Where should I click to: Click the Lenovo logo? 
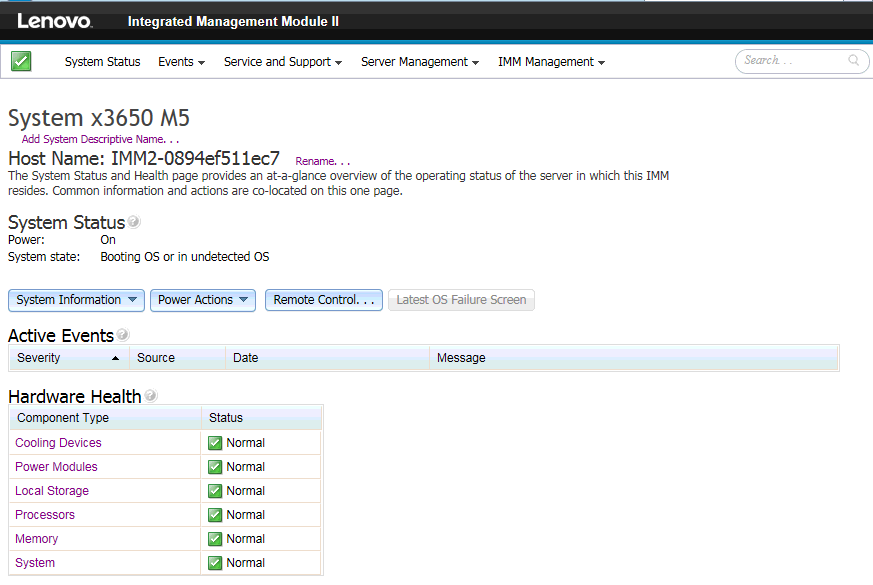pyautogui.click(x=55, y=20)
